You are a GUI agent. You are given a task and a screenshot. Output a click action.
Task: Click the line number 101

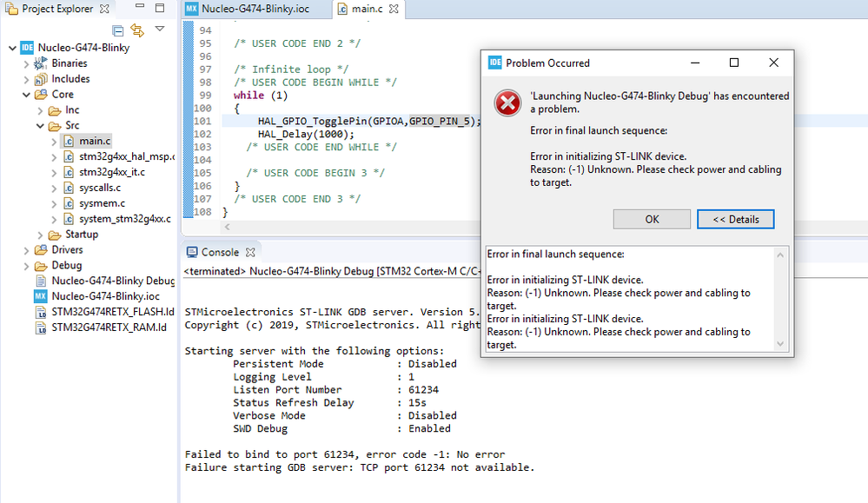tap(202, 121)
